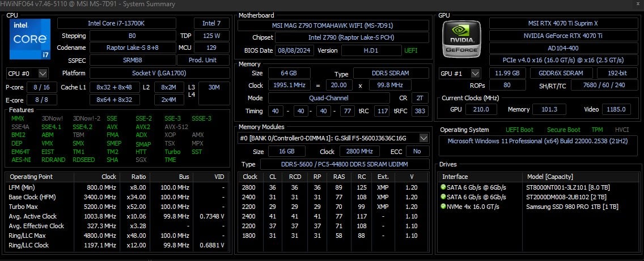This screenshot has height=261, width=644.
Task: Click the P-core 8 / 16 value
Action: coord(43,87)
